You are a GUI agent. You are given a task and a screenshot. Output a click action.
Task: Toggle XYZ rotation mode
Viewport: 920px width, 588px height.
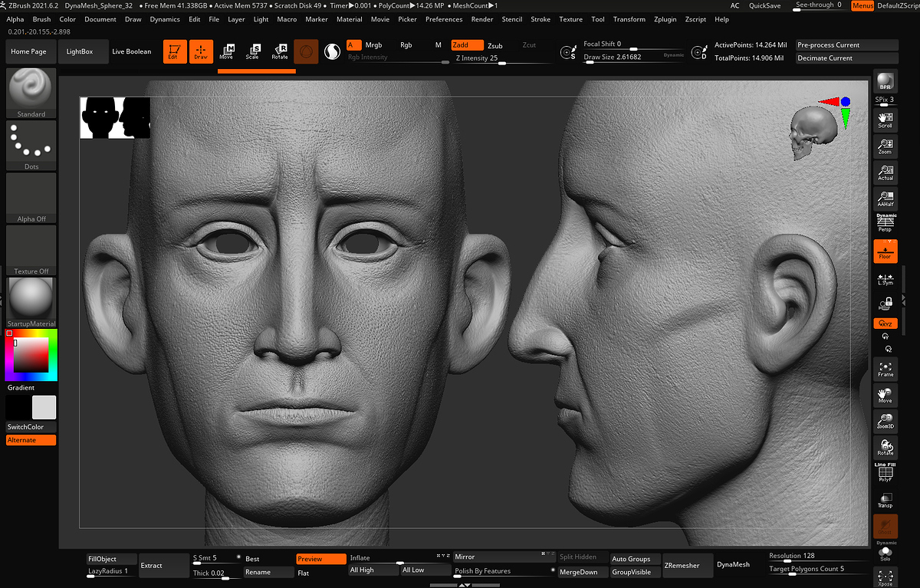pos(886,324)
